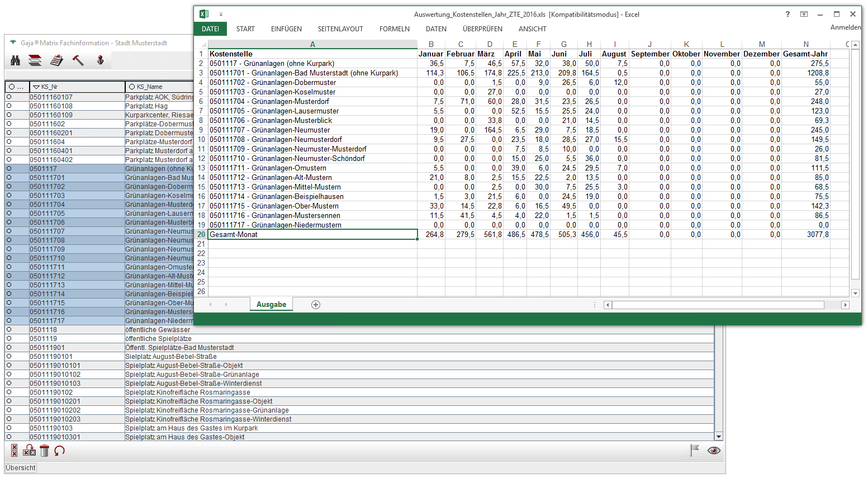Open Excel quick access toolbar dropdown
Viewport: 868px width, 478px height.
[x=221, y=15]
